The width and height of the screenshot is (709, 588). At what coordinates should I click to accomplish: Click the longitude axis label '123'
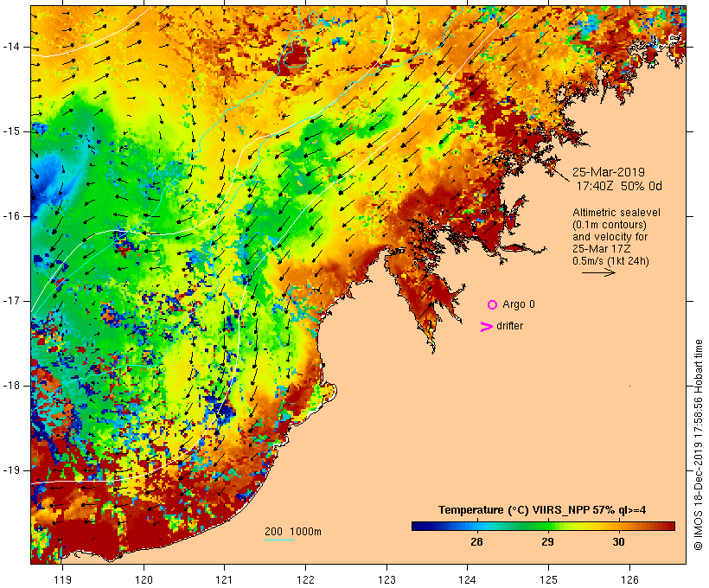pos(386,579)
